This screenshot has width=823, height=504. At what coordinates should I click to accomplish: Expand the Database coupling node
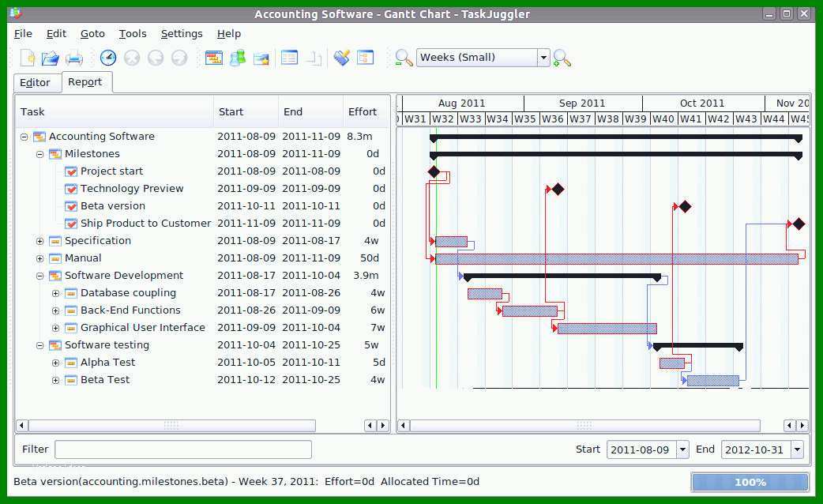(55, 294)
